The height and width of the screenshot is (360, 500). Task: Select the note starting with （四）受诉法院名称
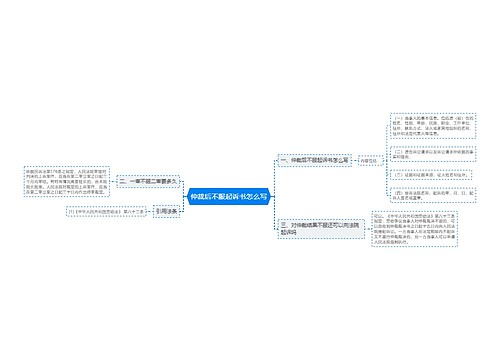(433, 195)
